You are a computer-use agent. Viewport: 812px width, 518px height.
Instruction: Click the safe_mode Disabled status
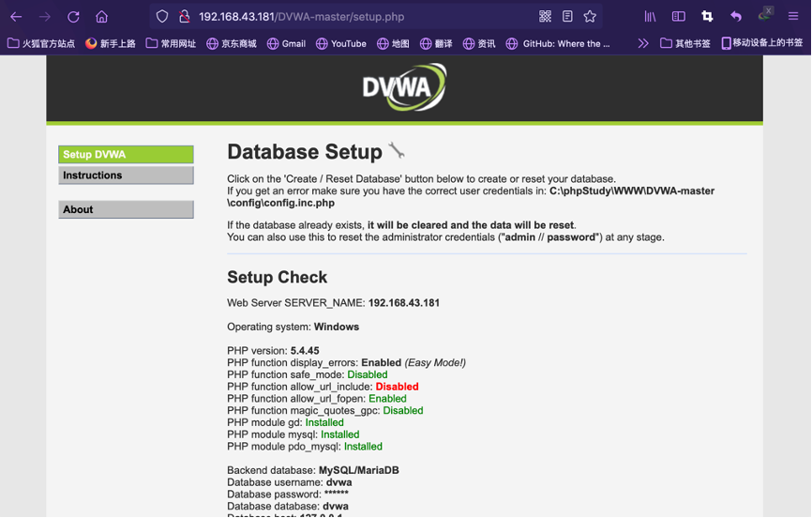point(368,374)
